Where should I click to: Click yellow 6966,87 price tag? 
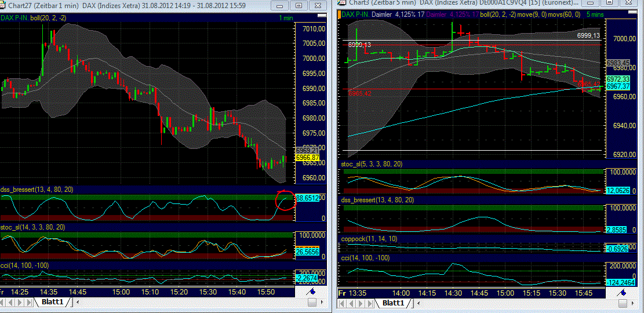coord(307,158)
